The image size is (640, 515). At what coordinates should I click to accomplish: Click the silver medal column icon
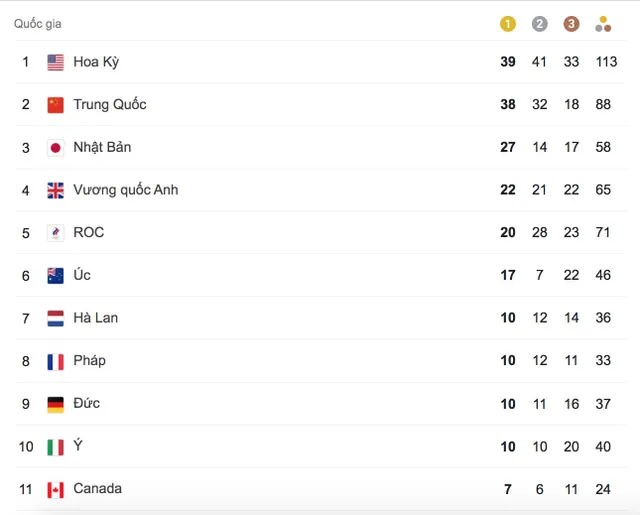pos(540,24)
